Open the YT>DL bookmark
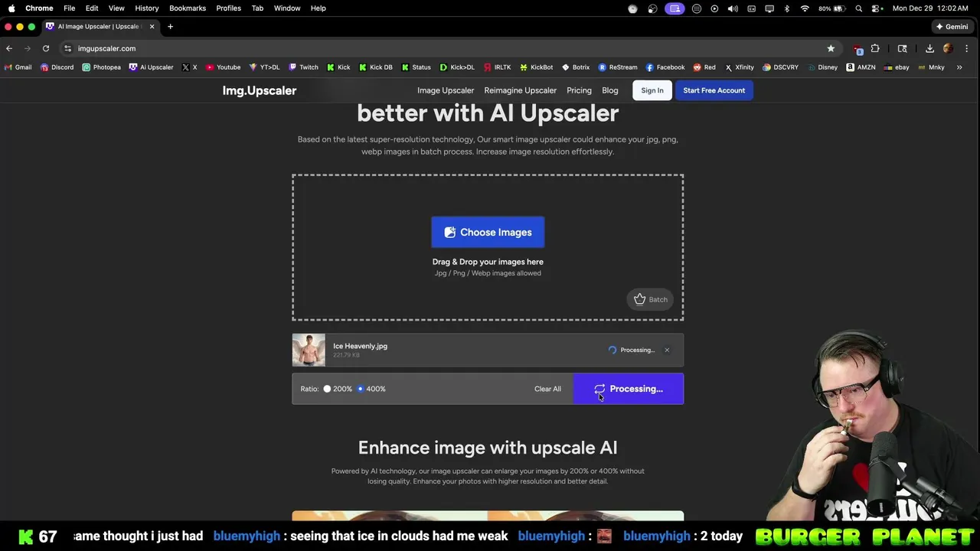This screenshot has height=551, width=980. (264, 67)
